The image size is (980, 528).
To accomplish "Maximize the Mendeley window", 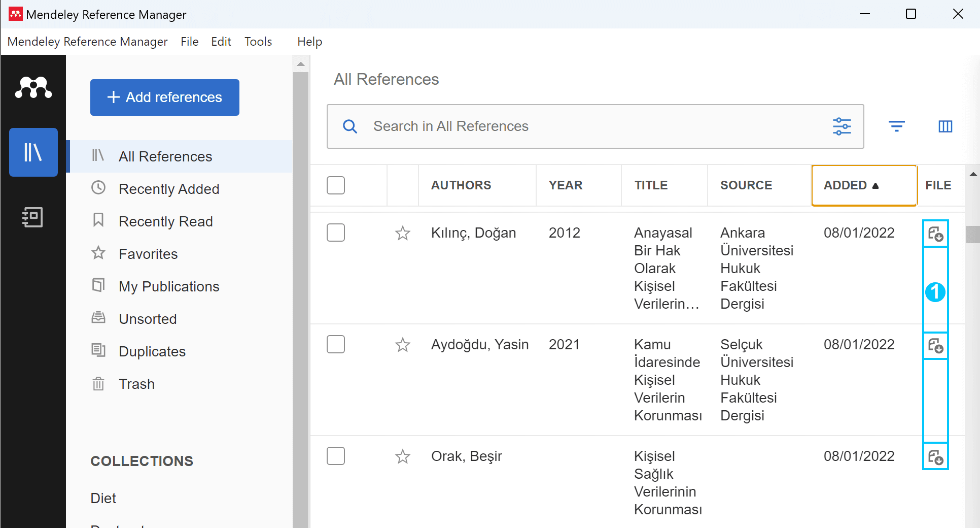I will pos(911,14).
